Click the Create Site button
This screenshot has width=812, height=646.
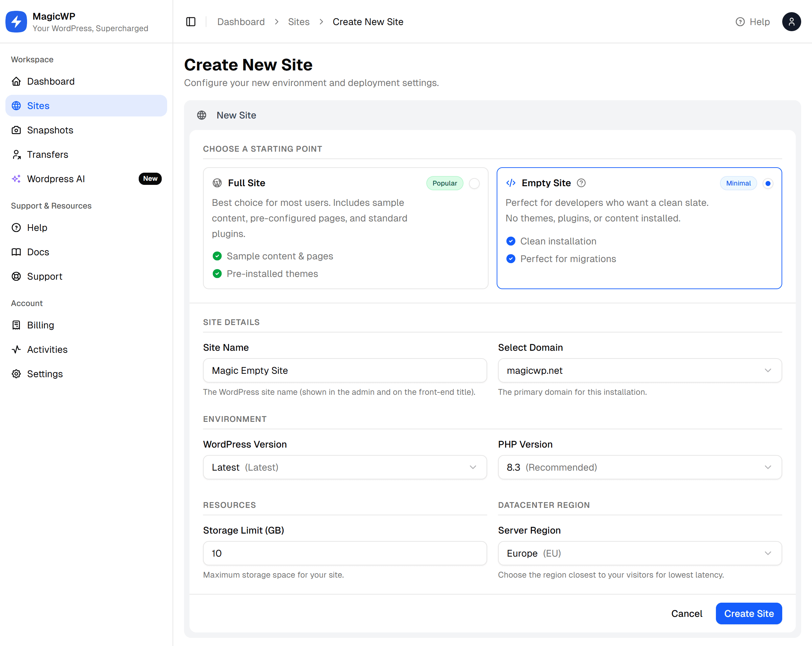749,613
